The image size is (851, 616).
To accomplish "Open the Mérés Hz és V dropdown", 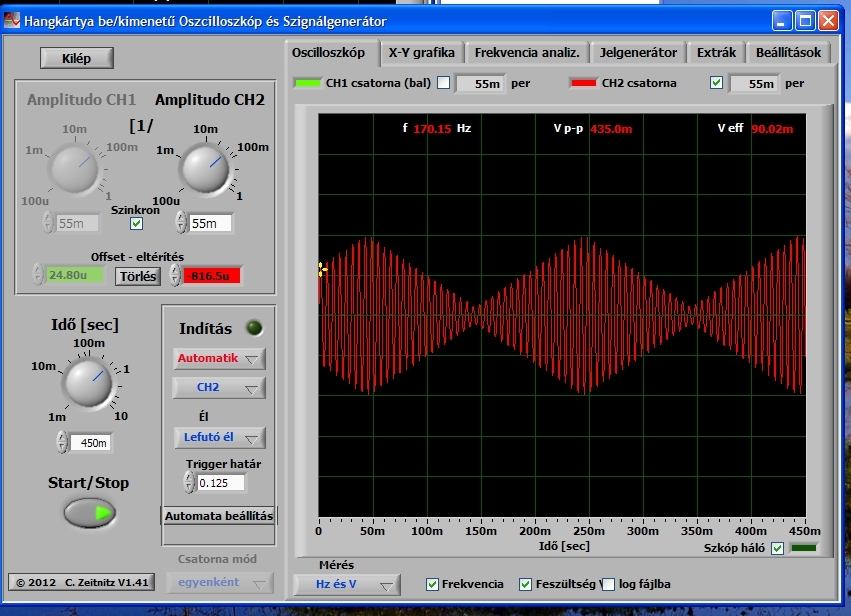I will click(x=347, y=585).
